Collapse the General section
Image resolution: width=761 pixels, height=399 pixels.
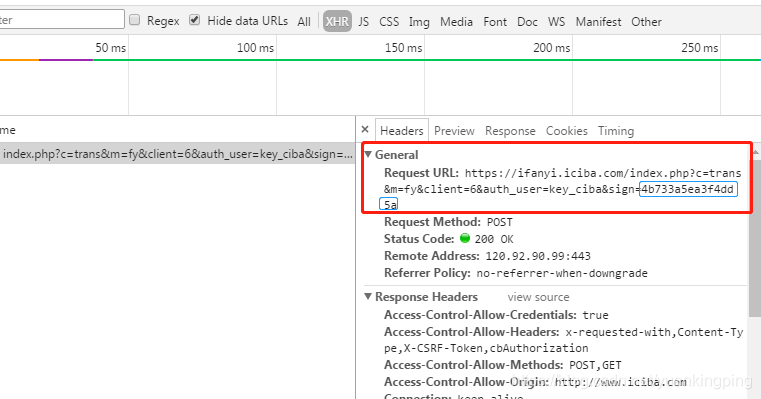[x=368, y=154]
